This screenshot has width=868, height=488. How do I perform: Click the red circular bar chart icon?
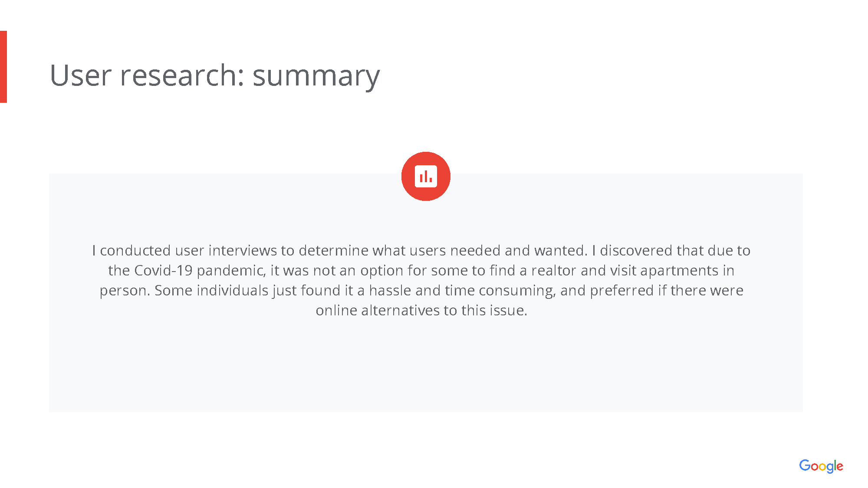[426, 176]
